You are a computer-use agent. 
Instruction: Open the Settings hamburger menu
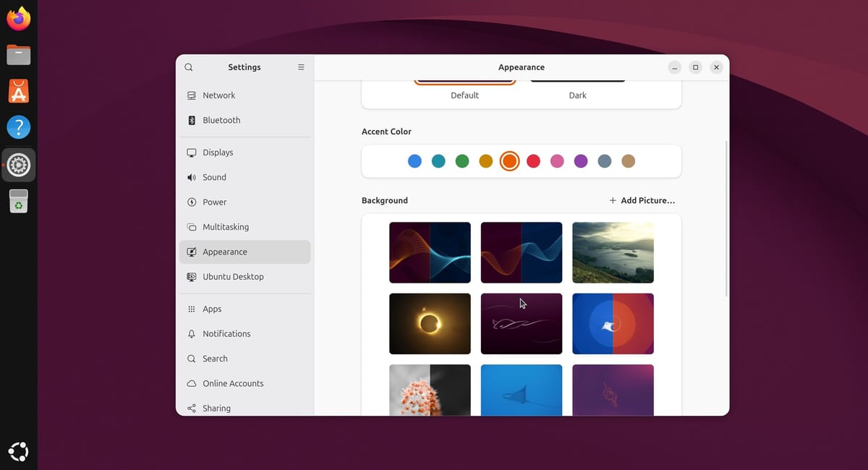click(x=301, y=67)
